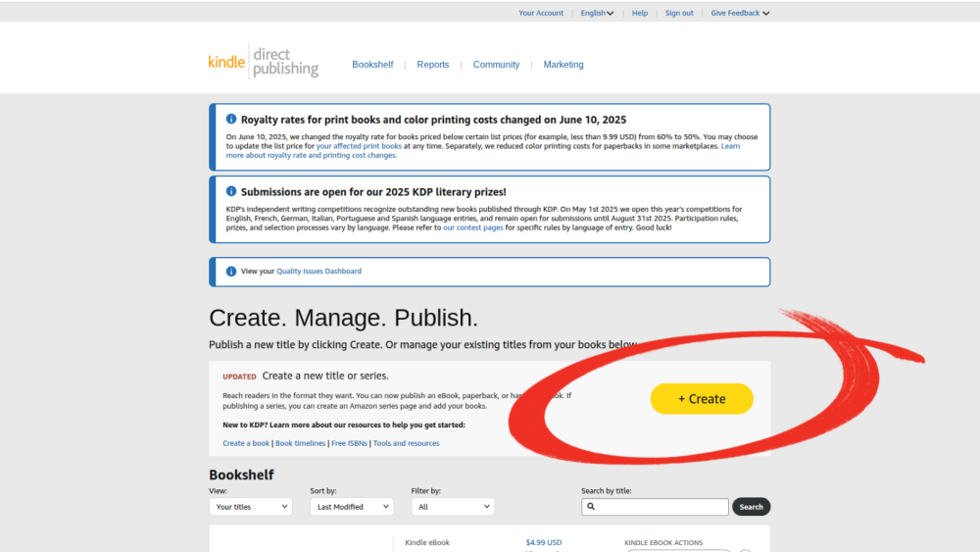This screenshot has height=552, width=980.
Task: Expand the English language selector
Action: 597,13
